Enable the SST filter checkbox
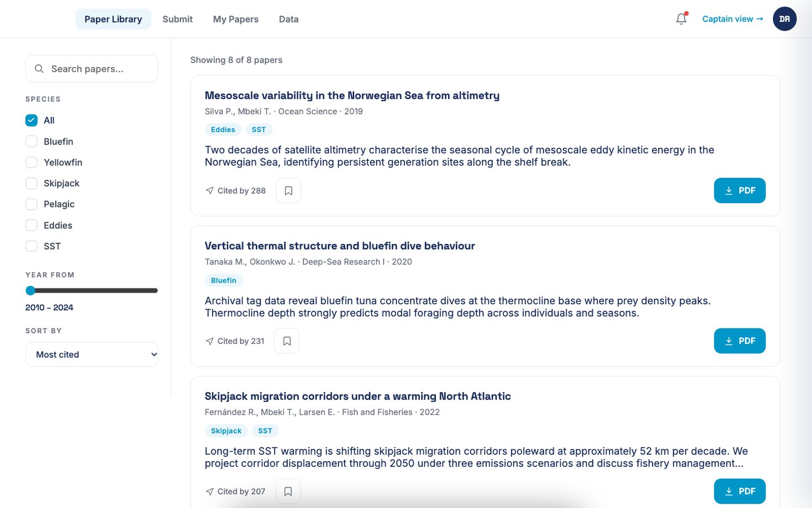This screenshot has width=812, height=508. tap(32, 246)
